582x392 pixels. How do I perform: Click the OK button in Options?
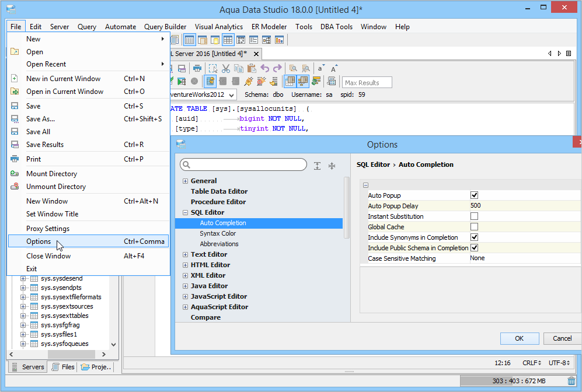(x=519, y=338)
